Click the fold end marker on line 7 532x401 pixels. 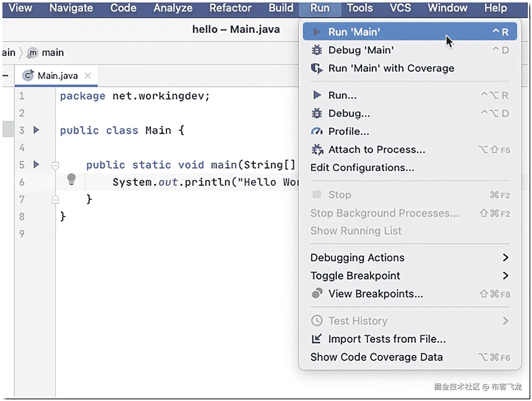click(55, 200)
